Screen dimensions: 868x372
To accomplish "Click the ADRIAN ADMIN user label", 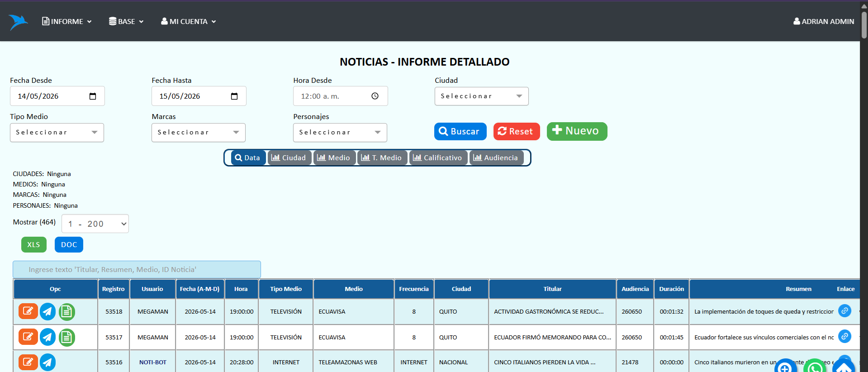I will point(824,21).
